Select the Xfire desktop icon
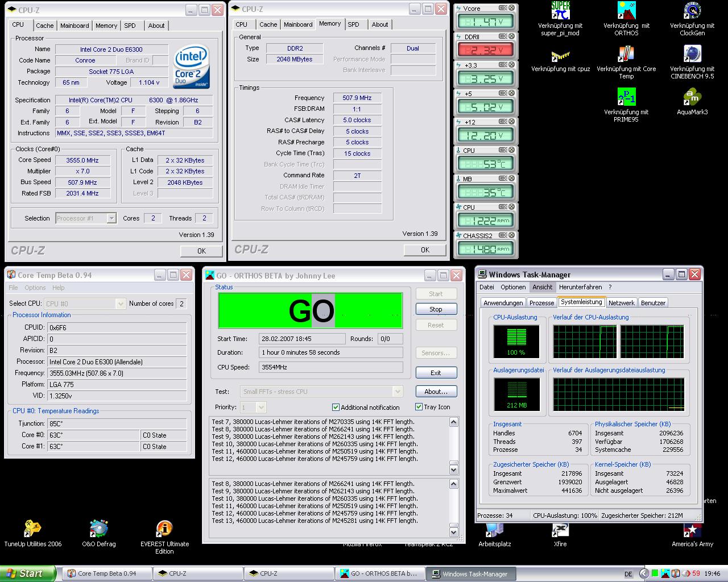Screen dimensions: 728x582 560,535
